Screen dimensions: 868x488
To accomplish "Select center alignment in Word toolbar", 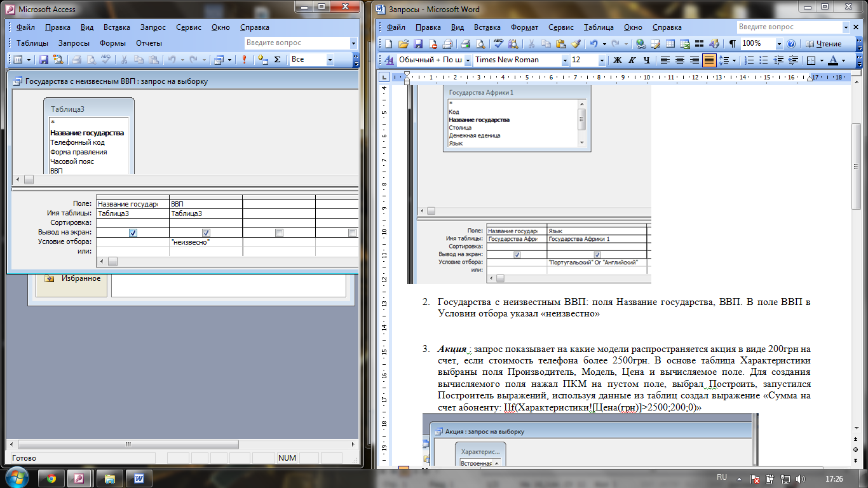I will click(680, 60).
